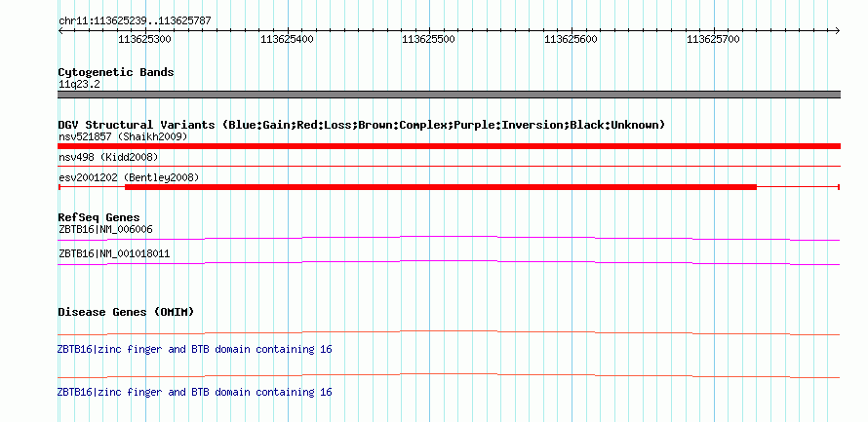The height and width of the screenshot is (422, 868).
Task: Select the first orange OMIM gene line
Action: coord(449,332)
